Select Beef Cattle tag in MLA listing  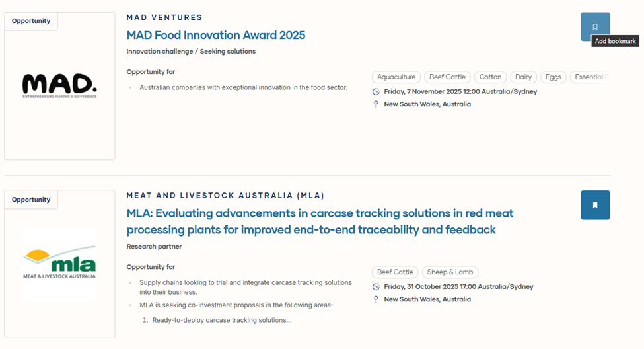pos(395,272)
